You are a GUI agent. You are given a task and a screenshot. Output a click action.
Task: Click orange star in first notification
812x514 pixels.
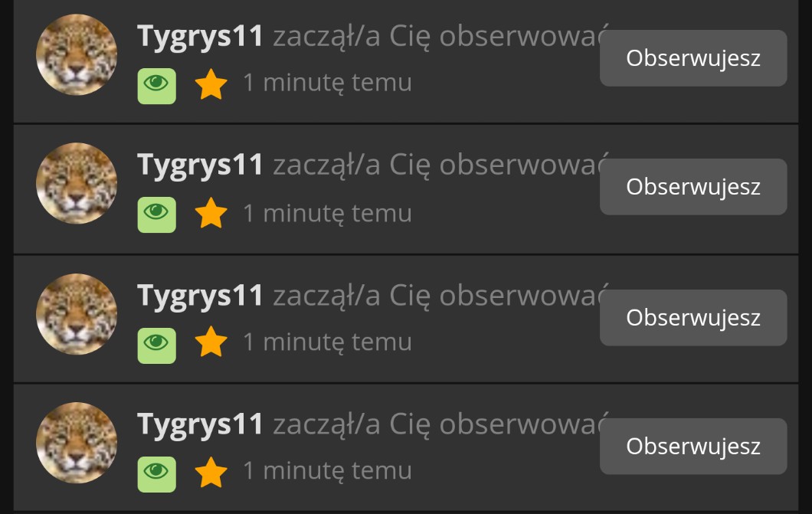[x=211, y=84]
